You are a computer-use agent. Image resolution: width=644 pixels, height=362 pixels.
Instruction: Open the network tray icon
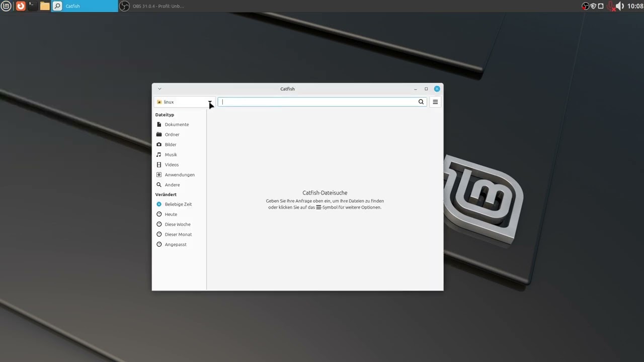tap(601, 6)
